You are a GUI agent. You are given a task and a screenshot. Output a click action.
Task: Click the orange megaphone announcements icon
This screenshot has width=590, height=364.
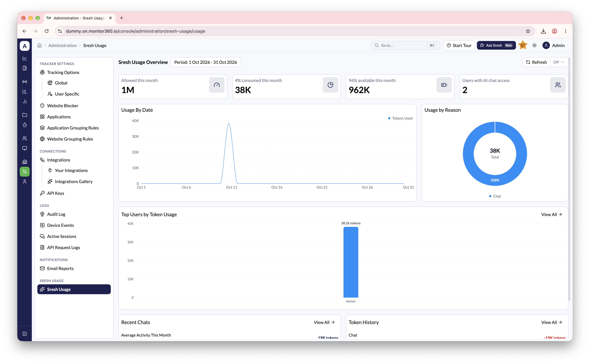pos(523,45)
